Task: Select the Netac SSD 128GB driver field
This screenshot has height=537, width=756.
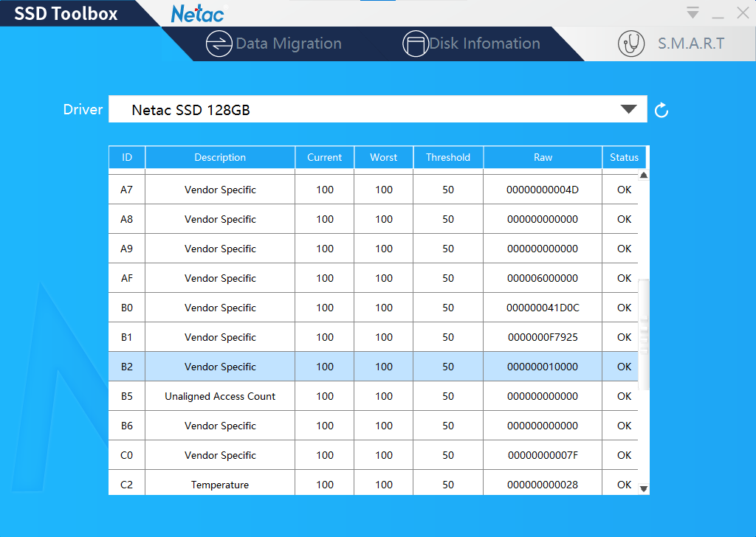Action: [377, 109]
